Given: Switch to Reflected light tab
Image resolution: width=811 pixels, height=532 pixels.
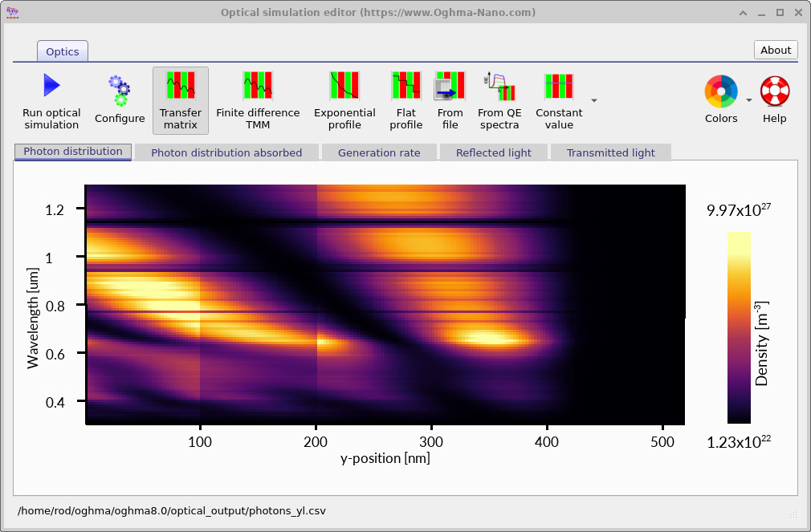Looking at the screenshot, I should [x=494, y=153].
